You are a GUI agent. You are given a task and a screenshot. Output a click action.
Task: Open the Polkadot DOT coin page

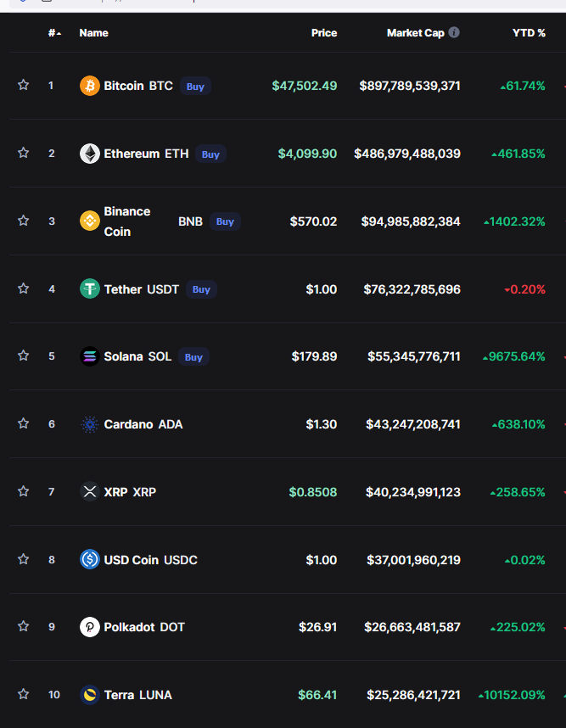coord(144,627)
